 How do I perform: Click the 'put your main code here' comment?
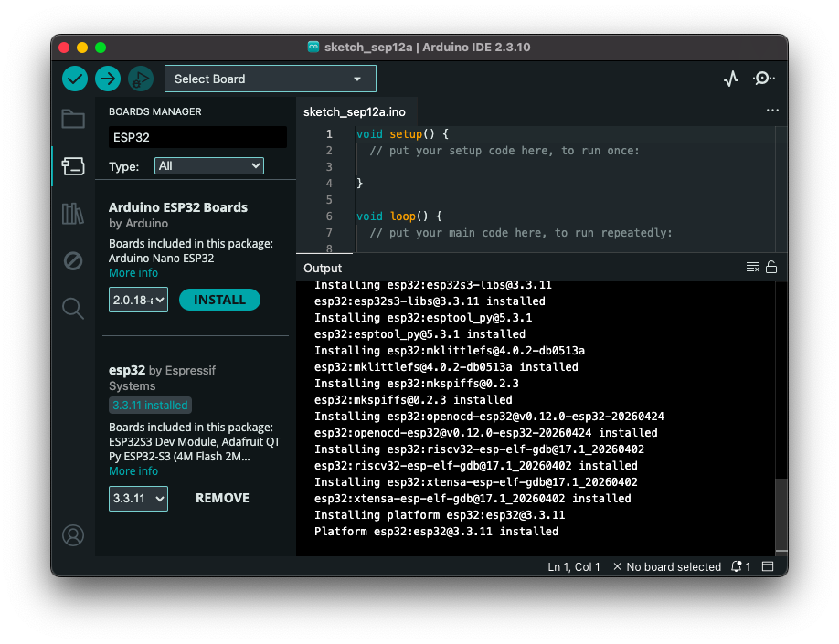click(521, 233)
